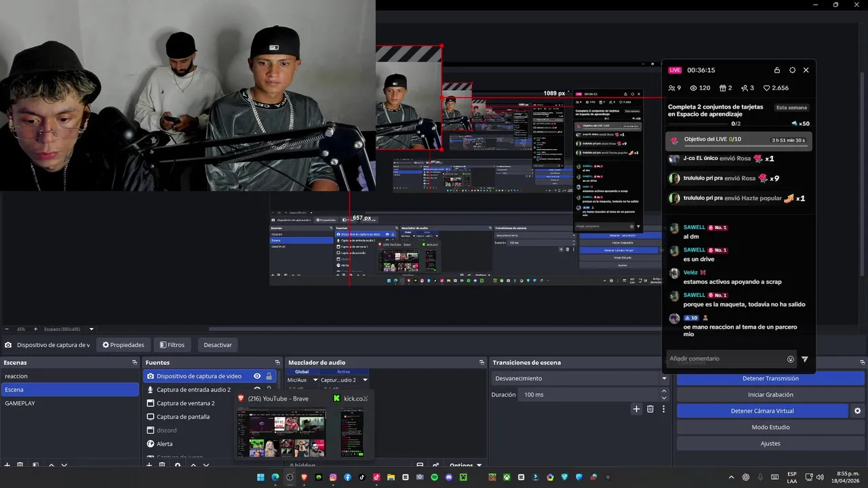This screenshot has height=488, width=868.
Task: Add a scene transition with plus icon
Action: pyautogui.click(x=636, y=409)
